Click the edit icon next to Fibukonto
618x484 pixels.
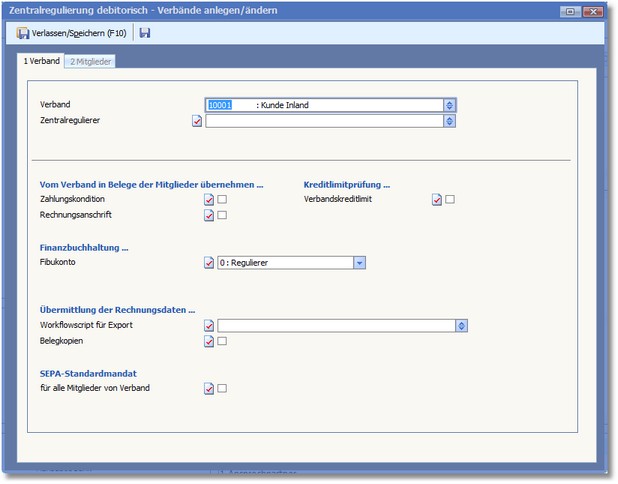click(209, 263)
